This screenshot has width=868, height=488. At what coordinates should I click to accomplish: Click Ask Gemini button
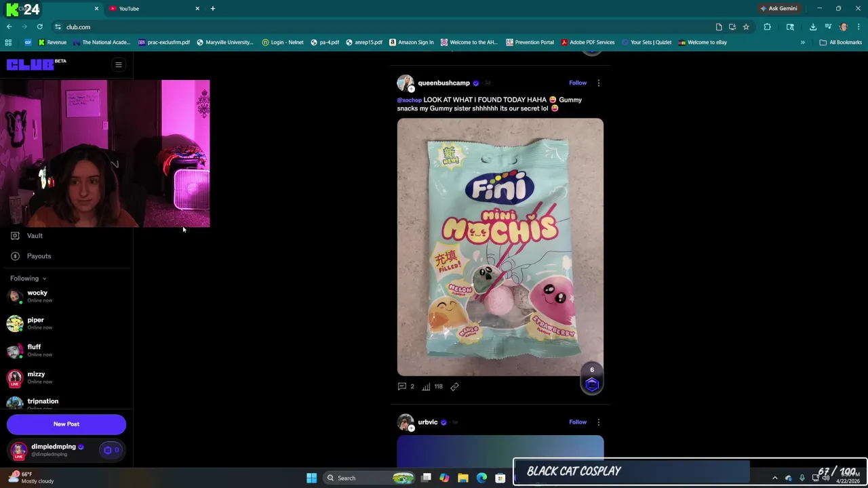point(778,9)
